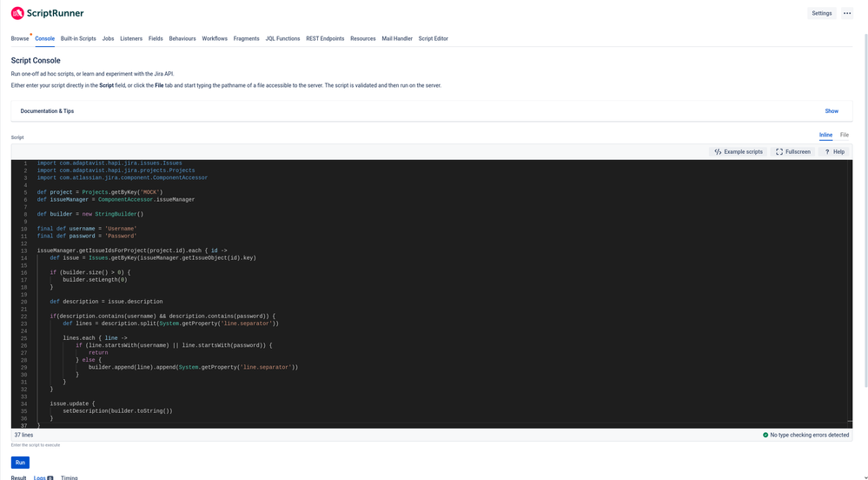Open the Mail Handler tab
The image size is (868, 480).
[397, 39]
